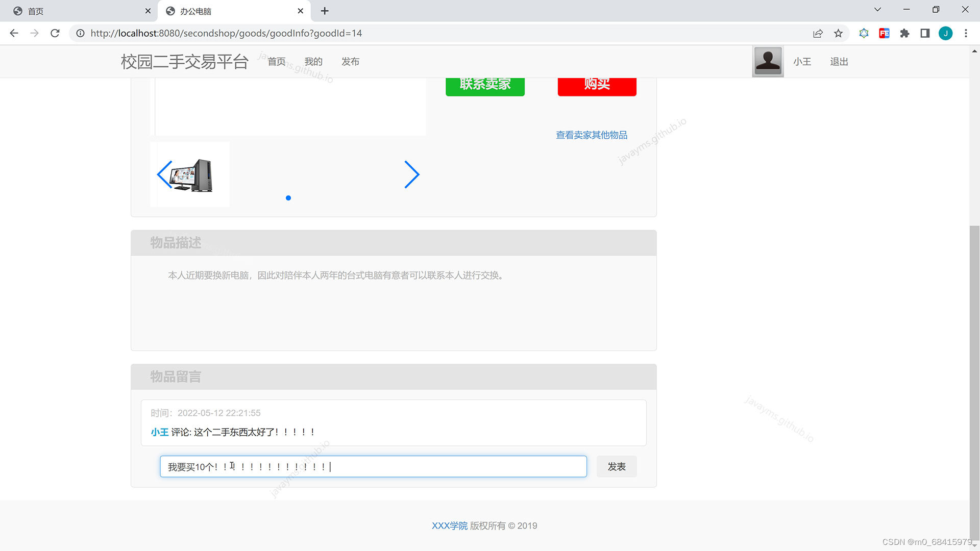Click 小王 commenter name link
Screen dimensions: 980x551
(x=159, y=432)
